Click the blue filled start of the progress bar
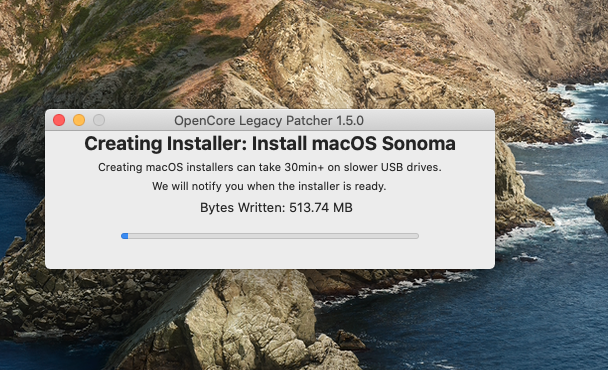Image resolution: width=608 pixels, height=370 pixels. coord(124,236)
